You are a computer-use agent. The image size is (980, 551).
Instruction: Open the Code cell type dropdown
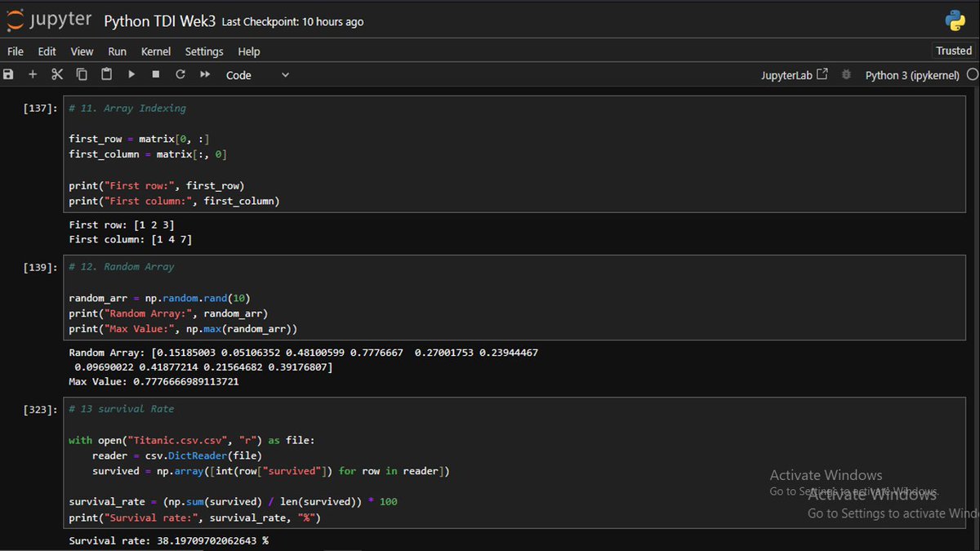click(257, 75)
